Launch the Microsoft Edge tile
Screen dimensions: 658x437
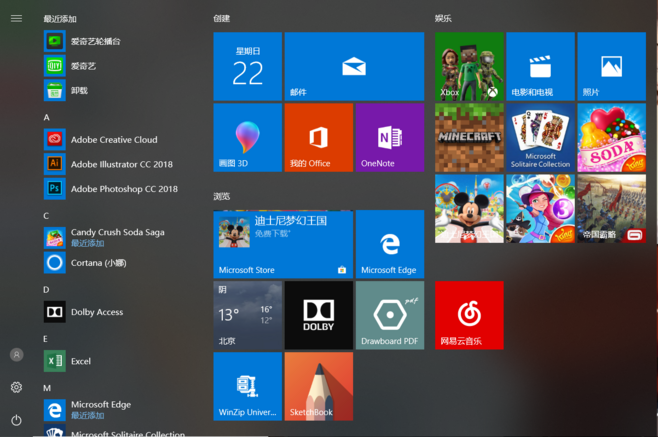coord(390,244)
